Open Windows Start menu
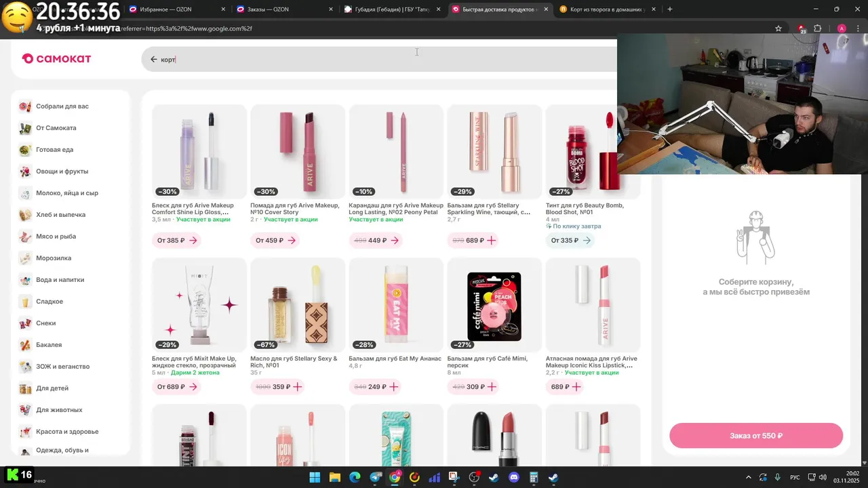868x488 pixels. click(315, 477)
